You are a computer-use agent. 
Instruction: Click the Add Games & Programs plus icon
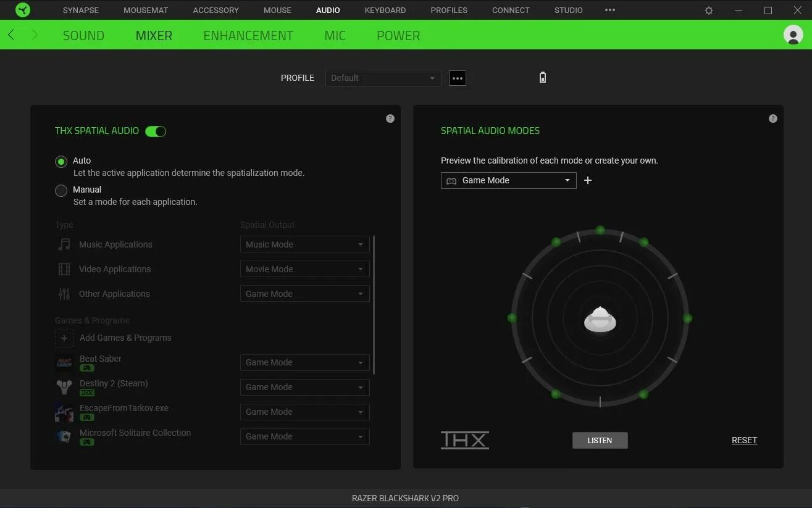64,338
